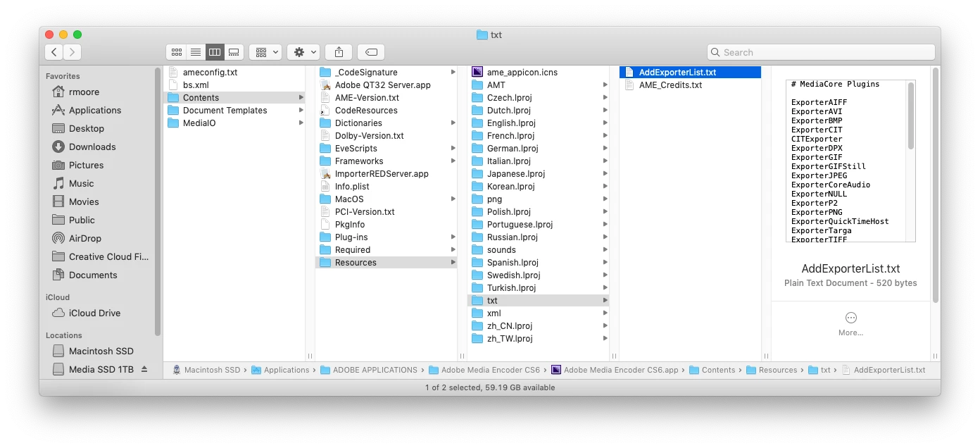Go back with the left arrow button

tap(54, 52)
